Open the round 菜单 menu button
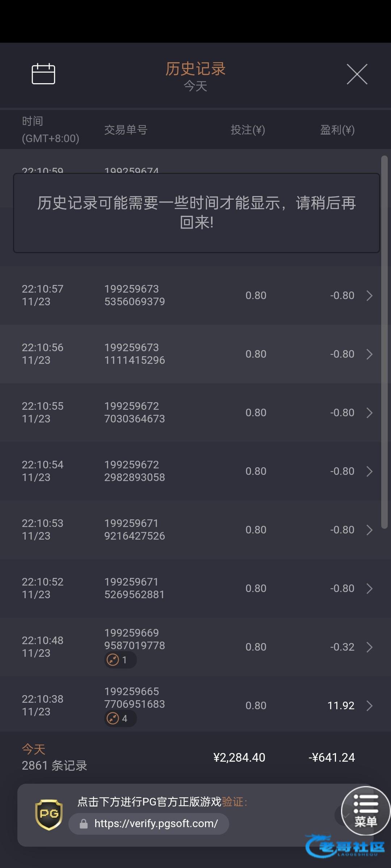This screenshot has width=391, height=868. point(366,811)
